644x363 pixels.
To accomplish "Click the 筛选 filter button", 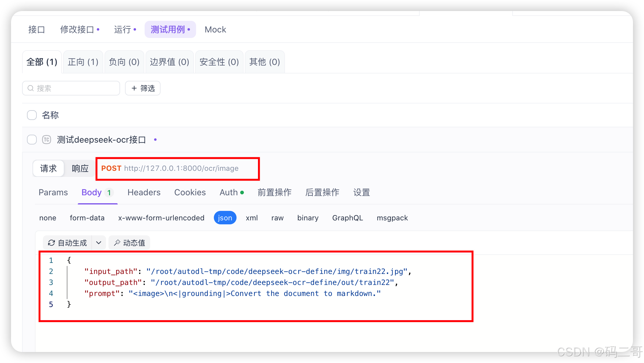I will pyautogui.click(x=143, y=88).
